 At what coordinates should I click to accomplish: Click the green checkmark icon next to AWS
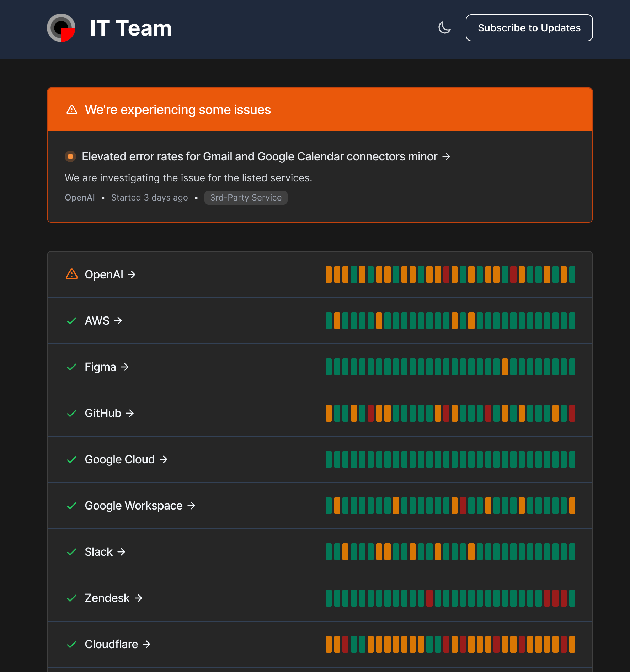pyautogui.click(x=71, y=321)
